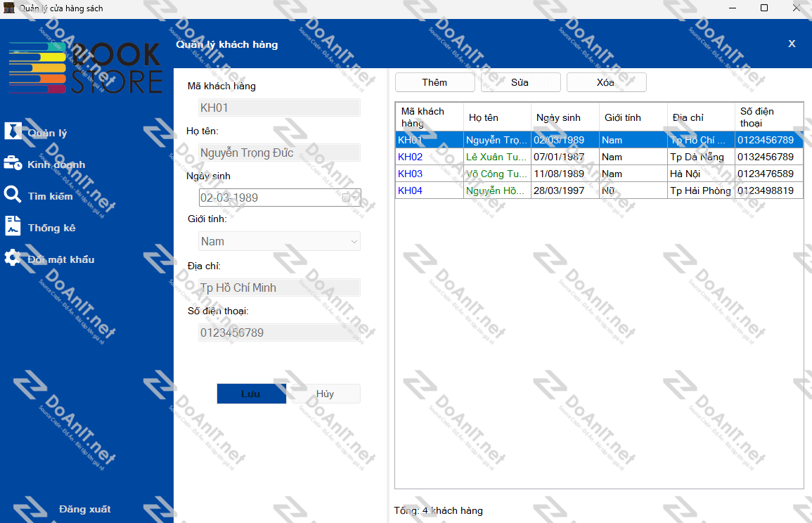Image resolution: width=812 pixels, height=523 pixels.
Task: Click birth date 11/08/1989
Action: (565, 174)
